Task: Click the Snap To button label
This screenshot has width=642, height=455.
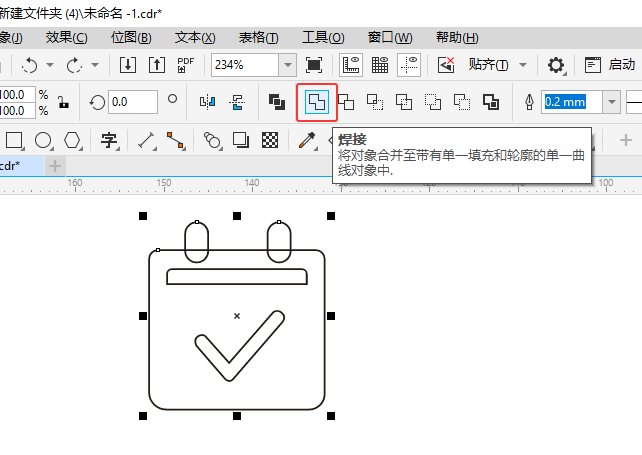Action: pyautogui.click(x=488, y=65)
